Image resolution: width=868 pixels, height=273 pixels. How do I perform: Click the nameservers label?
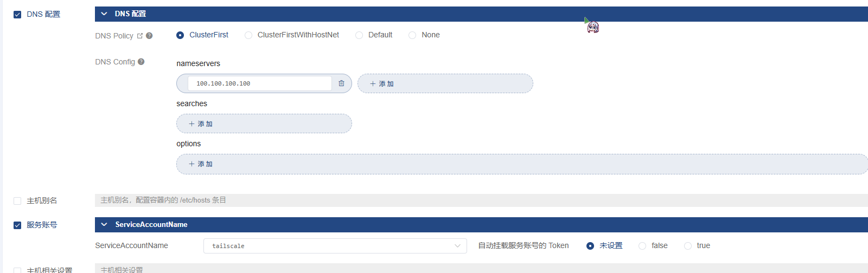[198, 63]
